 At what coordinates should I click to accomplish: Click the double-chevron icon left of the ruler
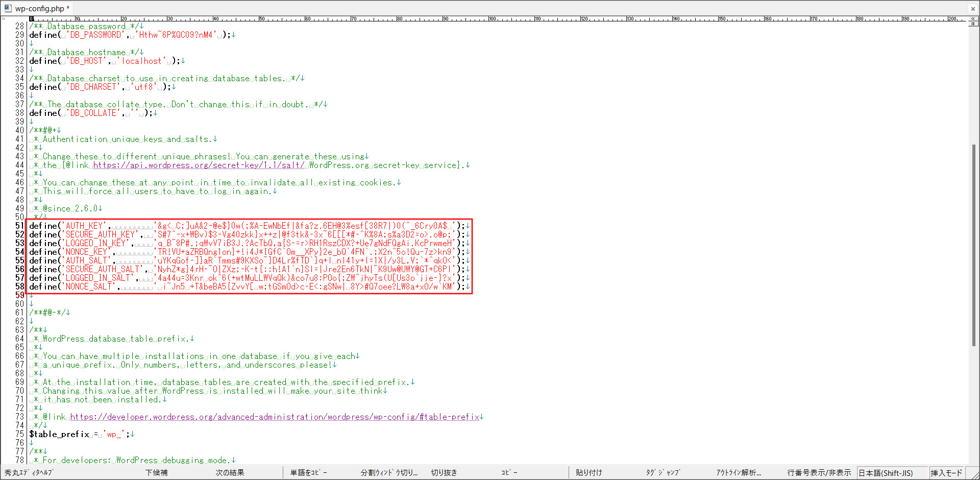pyautogui.click(x=4, y=19)
